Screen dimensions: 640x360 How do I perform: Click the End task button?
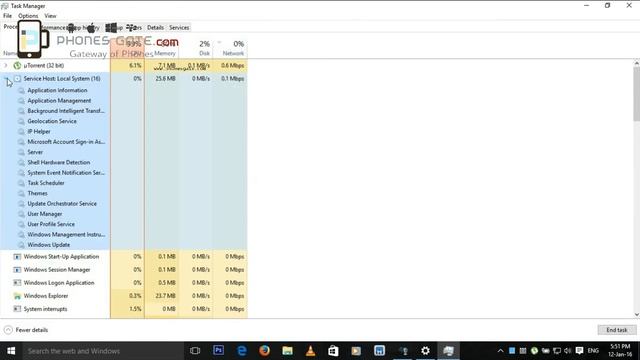[617, 330]
